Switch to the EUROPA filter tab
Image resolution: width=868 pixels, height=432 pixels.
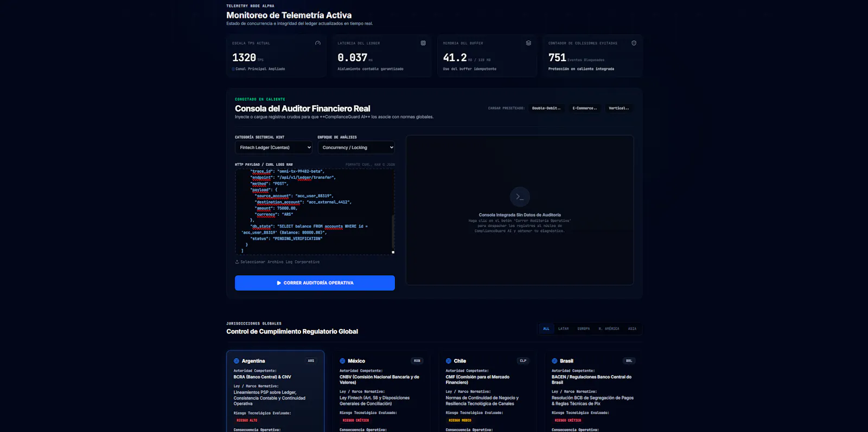click(584, 328)
